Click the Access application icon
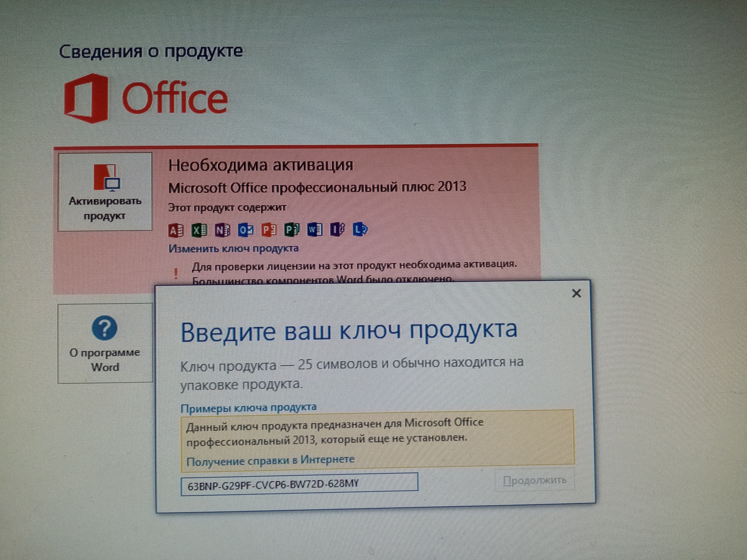 (176, 230)
